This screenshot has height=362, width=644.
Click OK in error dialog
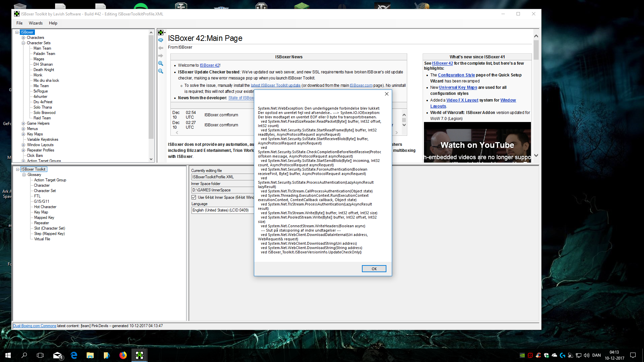click(x=374, y=269)
